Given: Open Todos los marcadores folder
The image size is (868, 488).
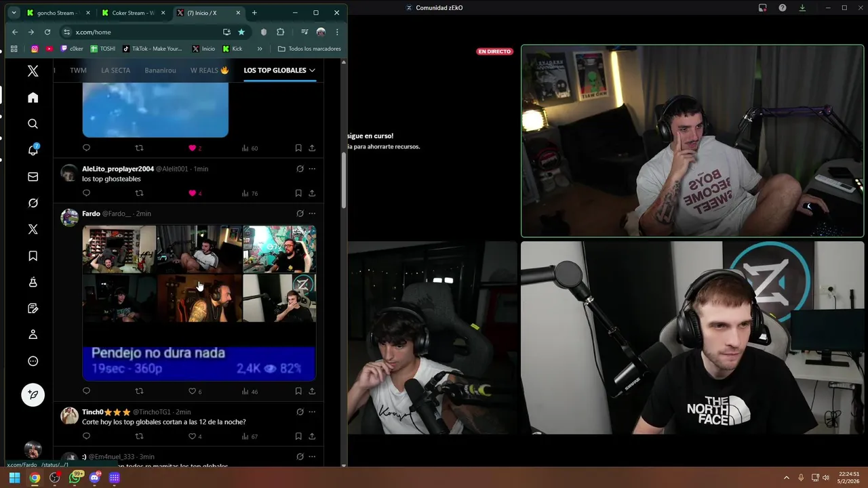Looking at the screenshot, I should tap(310, 49).
